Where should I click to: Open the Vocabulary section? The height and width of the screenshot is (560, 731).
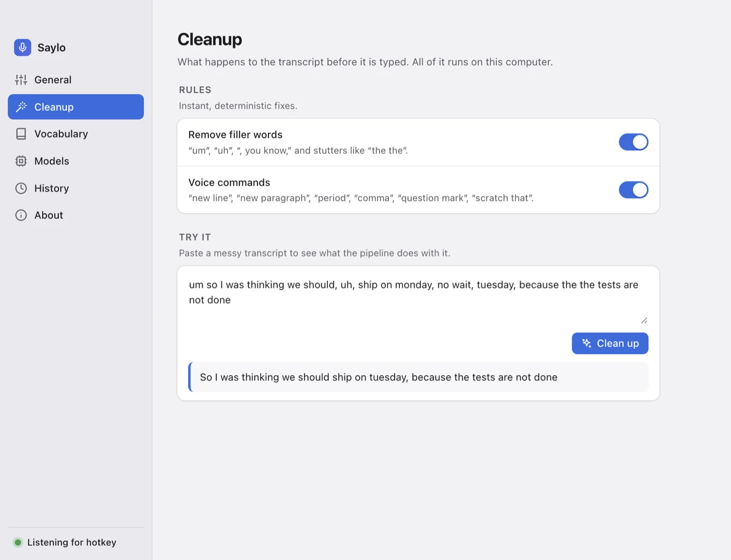tap(76, 134)
